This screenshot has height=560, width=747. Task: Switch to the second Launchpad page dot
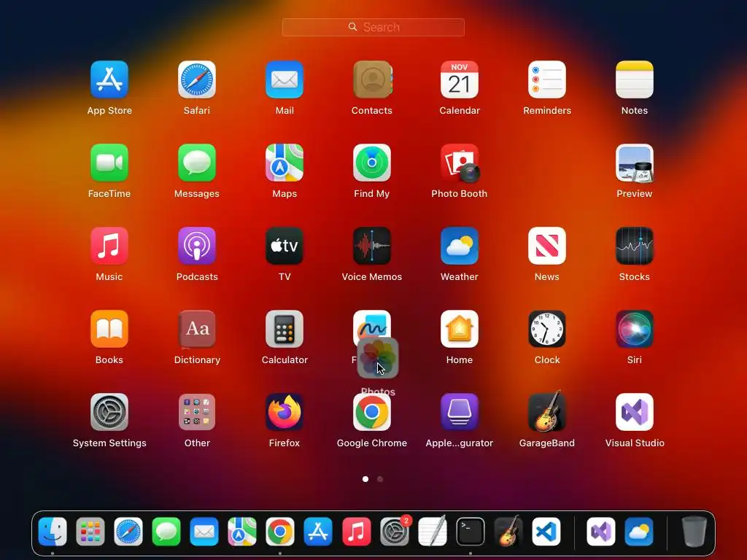(380, 479)
